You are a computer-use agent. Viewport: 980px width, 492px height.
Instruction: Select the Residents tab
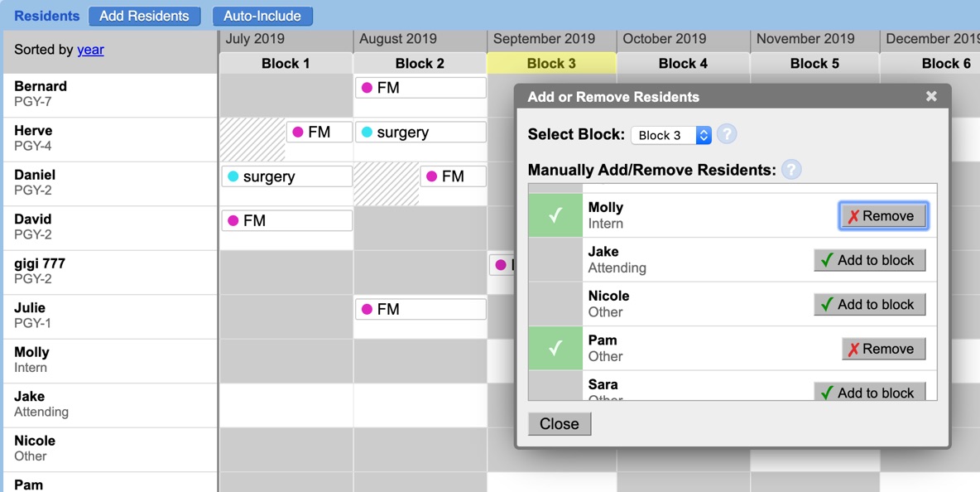pyautogui.click(x=46, y=16)
